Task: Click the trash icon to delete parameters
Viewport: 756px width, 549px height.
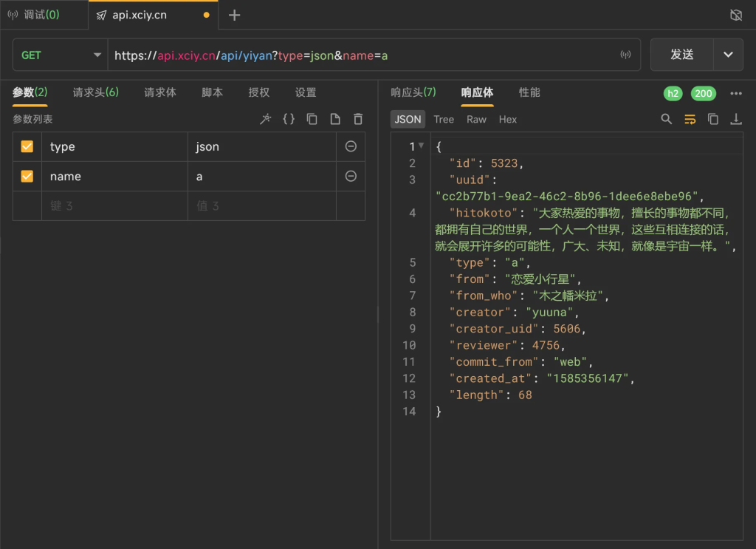Action: coord(358,119)
